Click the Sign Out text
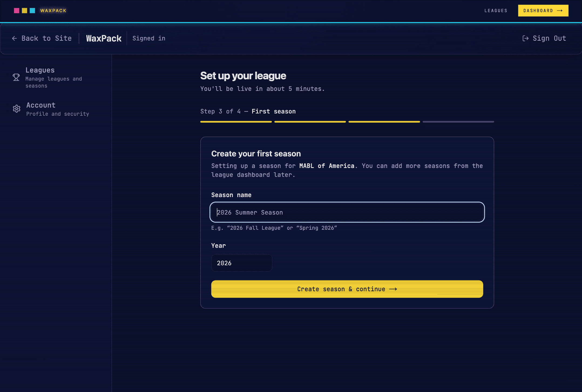Image resolution: width=582 pixels, height=392 pixels. pyautogui.click(x=549, y=38)
